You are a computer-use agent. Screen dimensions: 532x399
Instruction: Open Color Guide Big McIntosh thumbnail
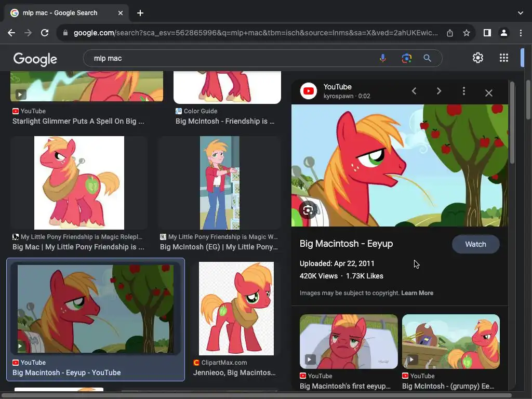[x=227, y=87]
